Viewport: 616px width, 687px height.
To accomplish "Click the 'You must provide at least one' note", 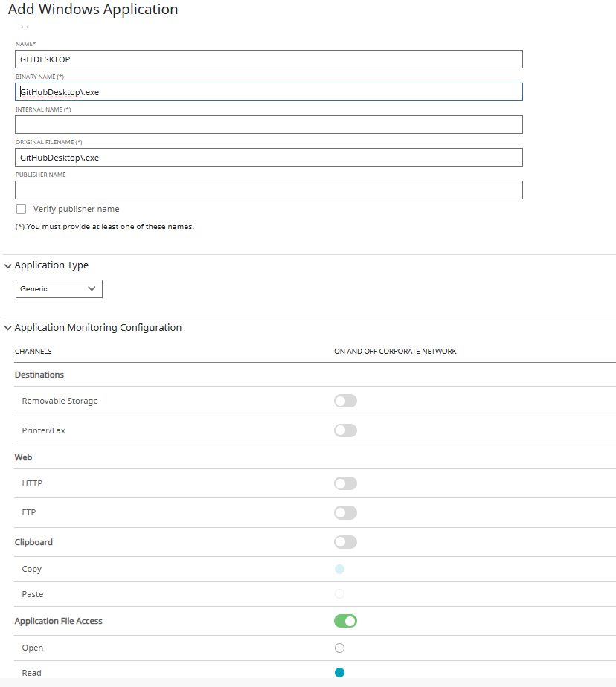I will (x=105, y=227).
